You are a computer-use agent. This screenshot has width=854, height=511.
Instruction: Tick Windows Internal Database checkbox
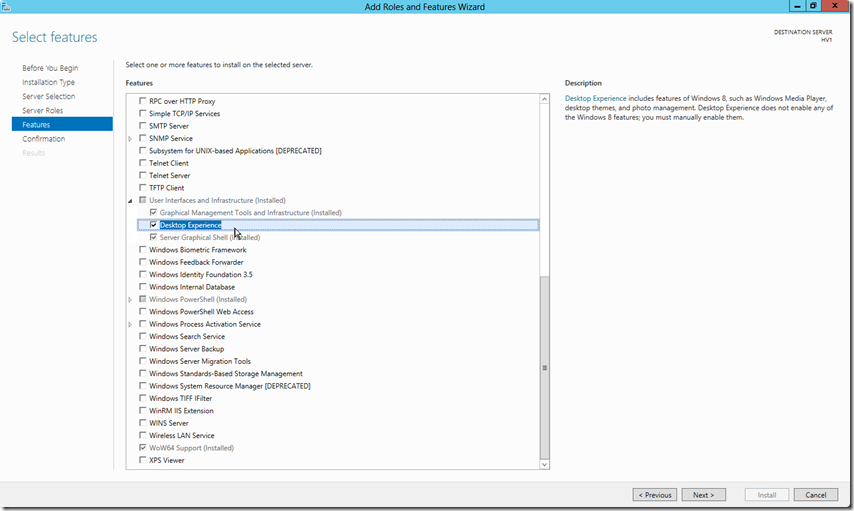(143, 287)
